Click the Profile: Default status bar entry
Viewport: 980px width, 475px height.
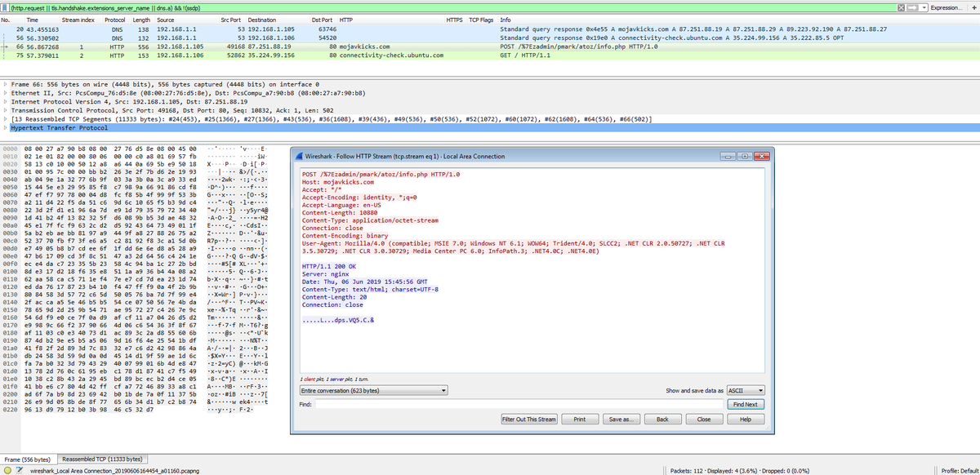click(x=959, y=471)
